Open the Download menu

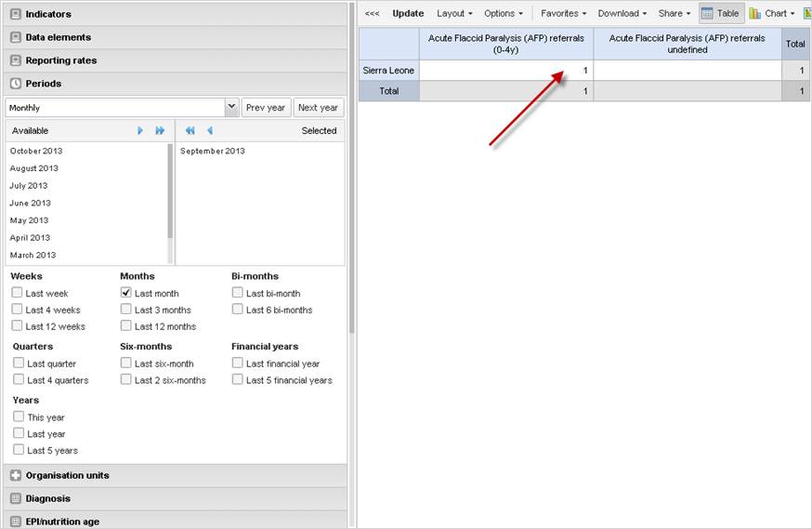(x=622, y=14)
